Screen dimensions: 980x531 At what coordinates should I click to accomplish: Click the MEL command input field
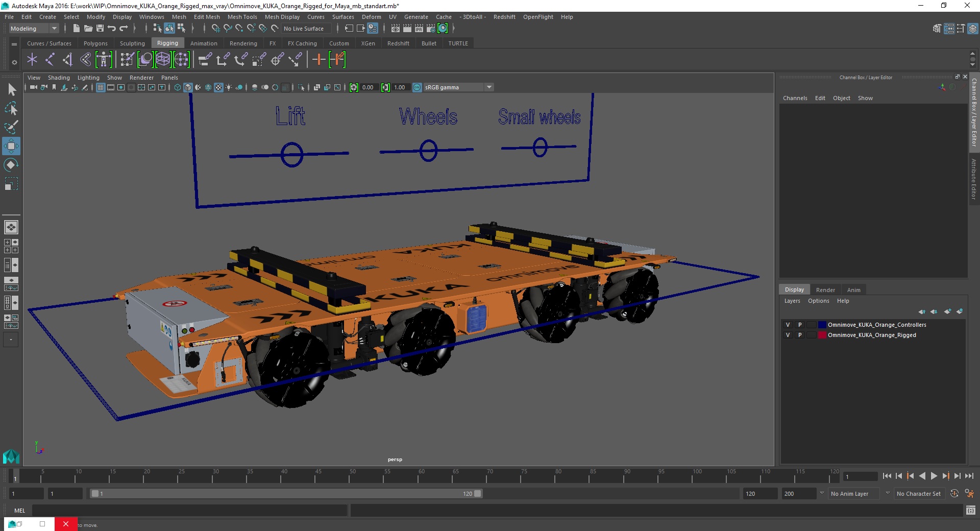[189, 510]
